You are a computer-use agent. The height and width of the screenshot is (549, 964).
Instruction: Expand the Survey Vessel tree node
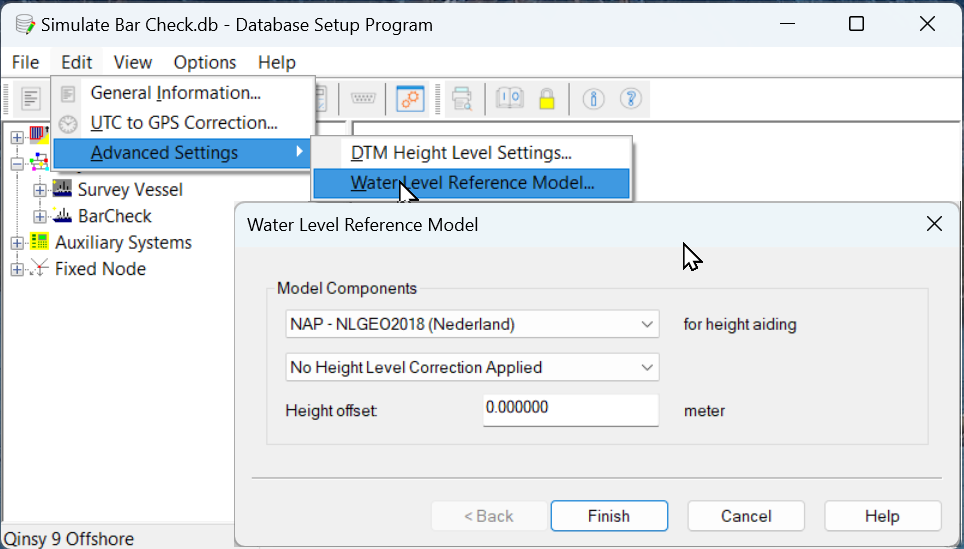click(x=40, y=190)
